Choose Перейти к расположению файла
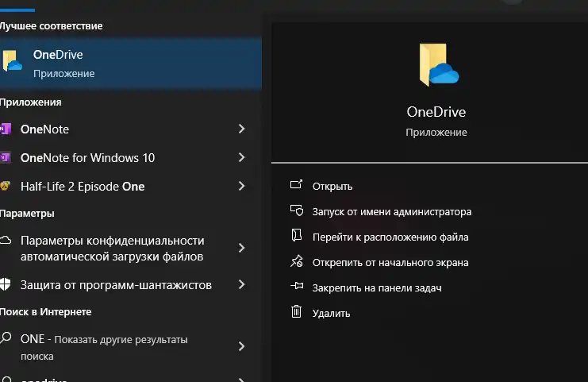588x382 pixels. [x=390, y=237]
